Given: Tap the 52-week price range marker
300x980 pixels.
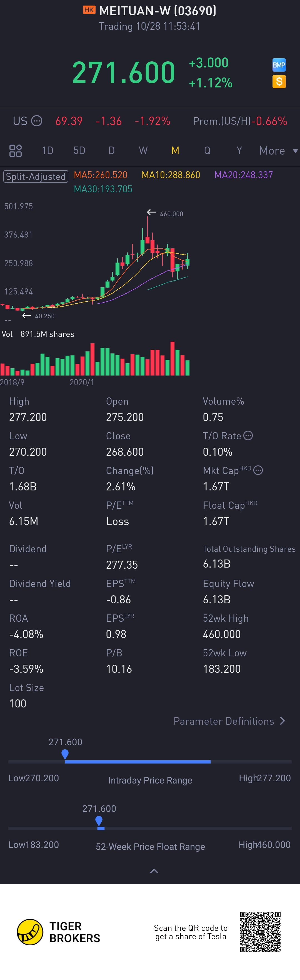Looking at the screenshot, I should pos(99,821).
